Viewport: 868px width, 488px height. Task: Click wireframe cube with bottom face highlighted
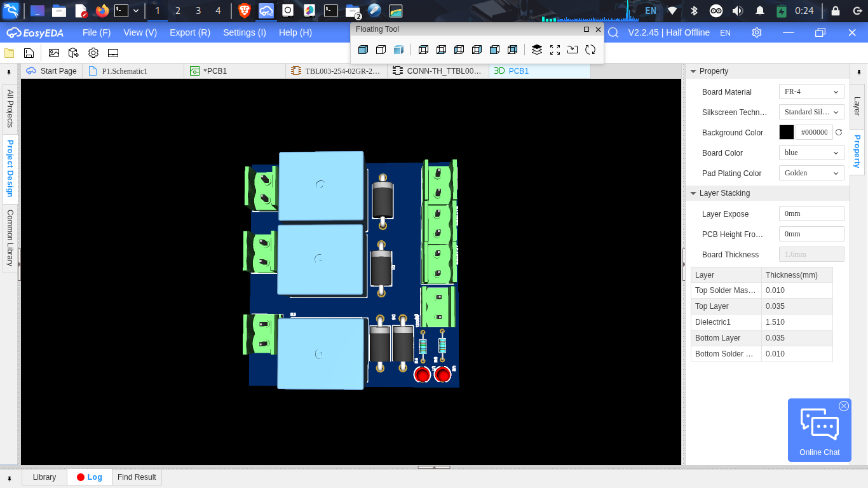pos(441,50)
